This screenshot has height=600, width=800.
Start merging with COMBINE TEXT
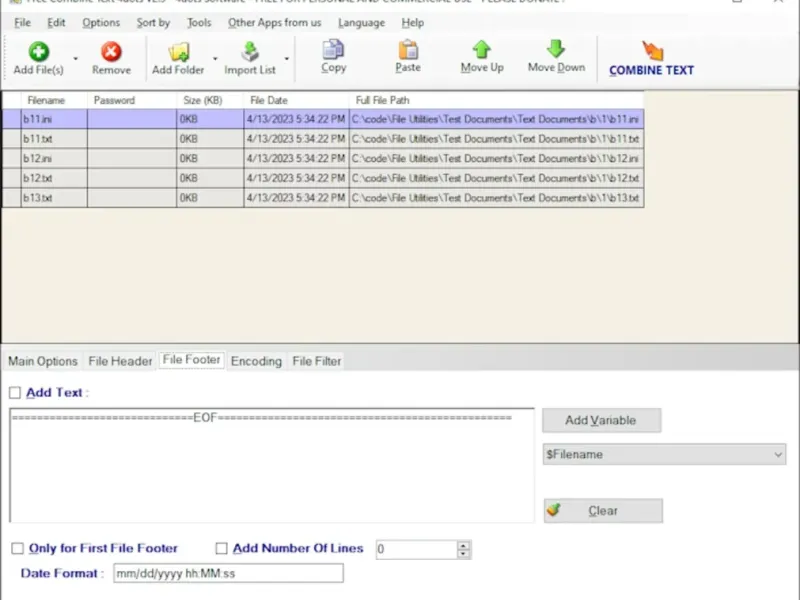(x=652, y=58)
